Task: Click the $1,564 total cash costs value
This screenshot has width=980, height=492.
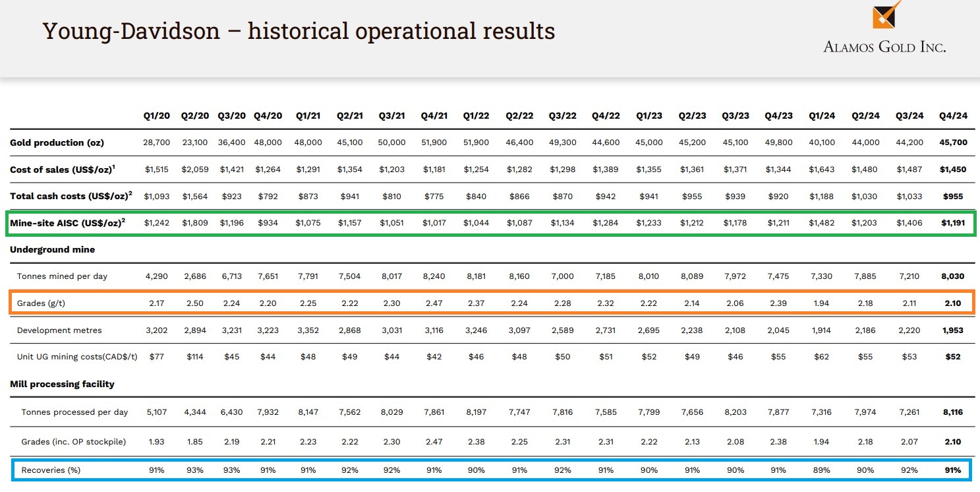Action: [x=195, y=196]
